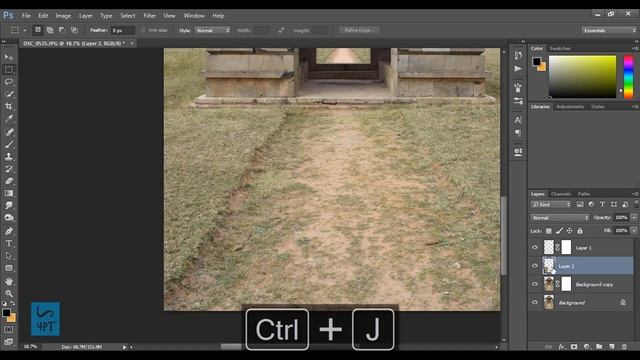Open the Opacity slider arrow
Image resolution: width=640 pixels, height=360 pixels.
(x=634, y=218)
